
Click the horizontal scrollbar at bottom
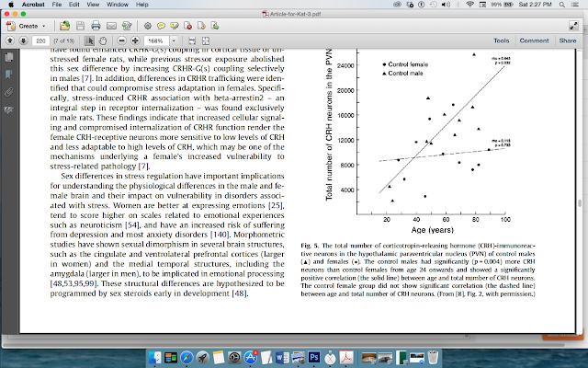[x=284, y=344]
